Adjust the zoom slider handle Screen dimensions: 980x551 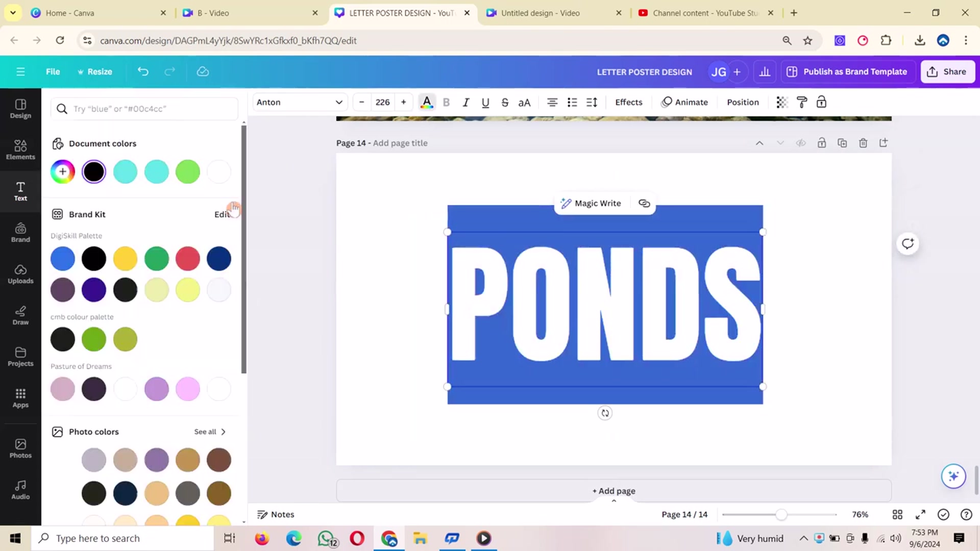pyautogui.click(x=781, y=514)
